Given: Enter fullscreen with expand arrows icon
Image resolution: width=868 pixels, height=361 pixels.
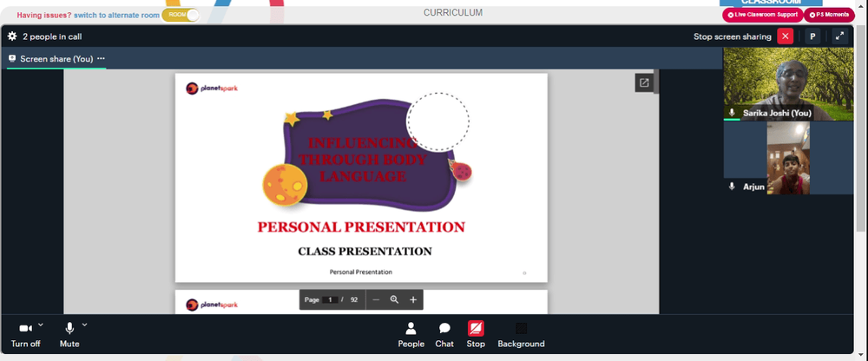Looking at the screenshot, I should coord(839,36).
